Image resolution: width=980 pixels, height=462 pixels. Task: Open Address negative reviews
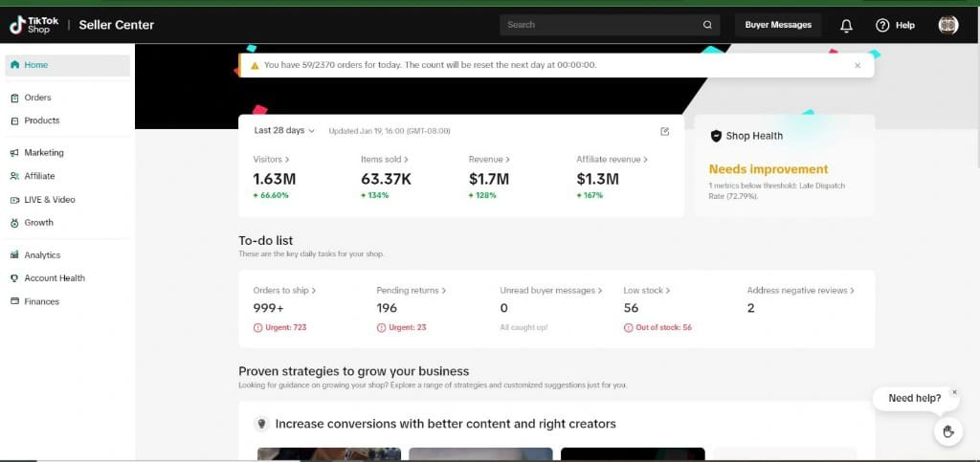(801, 291)
